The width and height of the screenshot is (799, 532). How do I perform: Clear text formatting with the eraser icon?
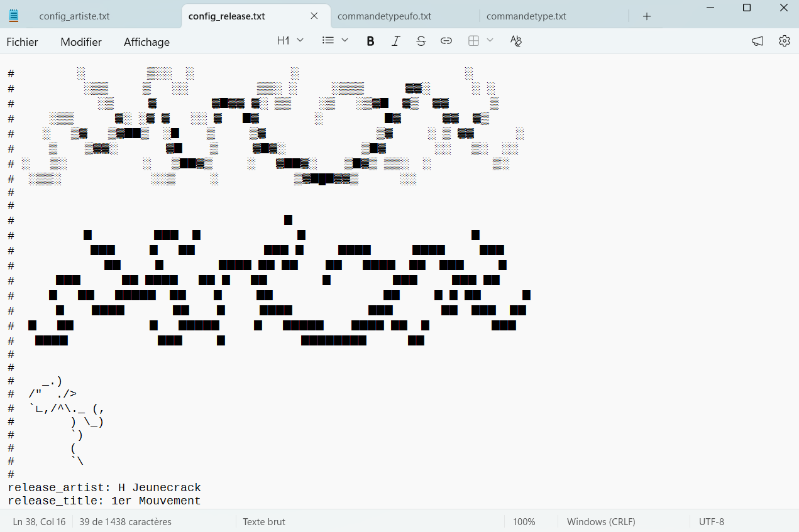point(515,40)
